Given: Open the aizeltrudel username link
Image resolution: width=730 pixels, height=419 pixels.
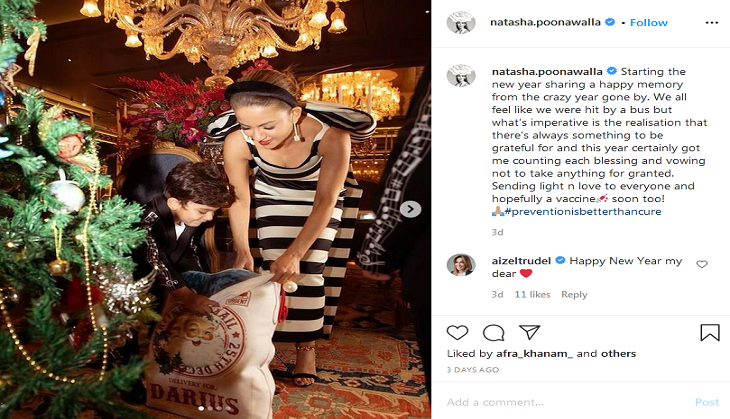Looking at the screenshot, I should [521, 261].
